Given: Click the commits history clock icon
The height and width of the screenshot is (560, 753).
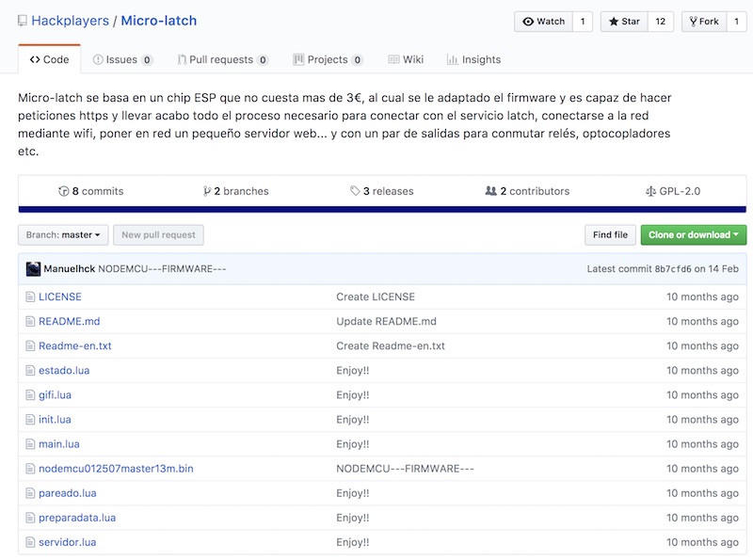Looking at the screenshot, I should (x=63, y=191).
